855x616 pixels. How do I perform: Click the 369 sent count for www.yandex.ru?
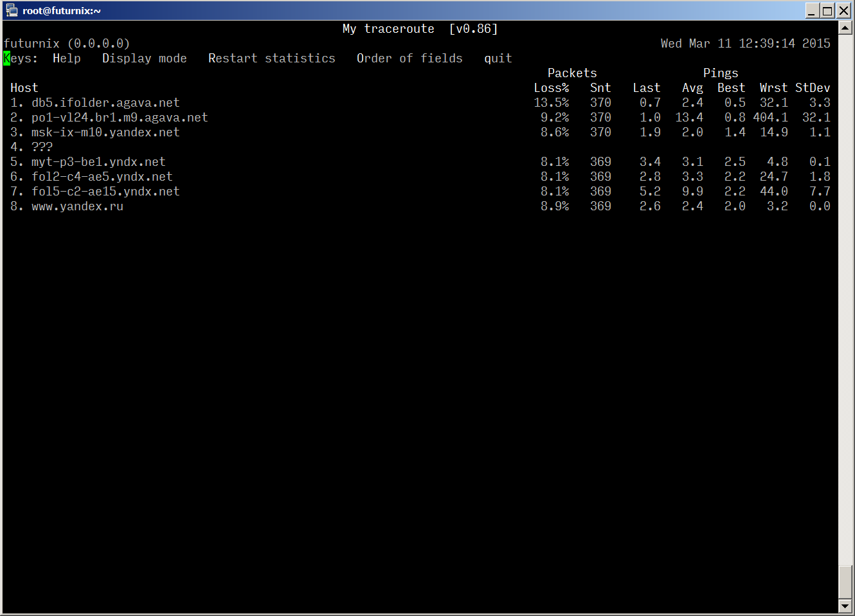[600, 206]
